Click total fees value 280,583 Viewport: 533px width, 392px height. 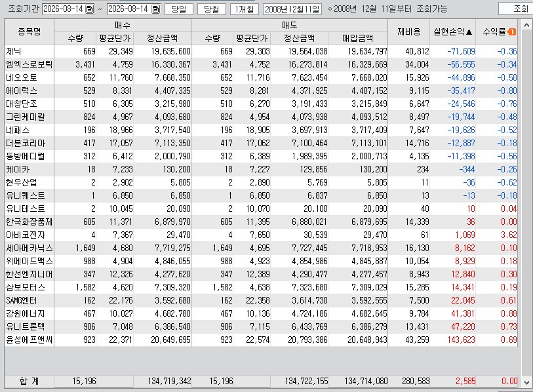(416, 382)
